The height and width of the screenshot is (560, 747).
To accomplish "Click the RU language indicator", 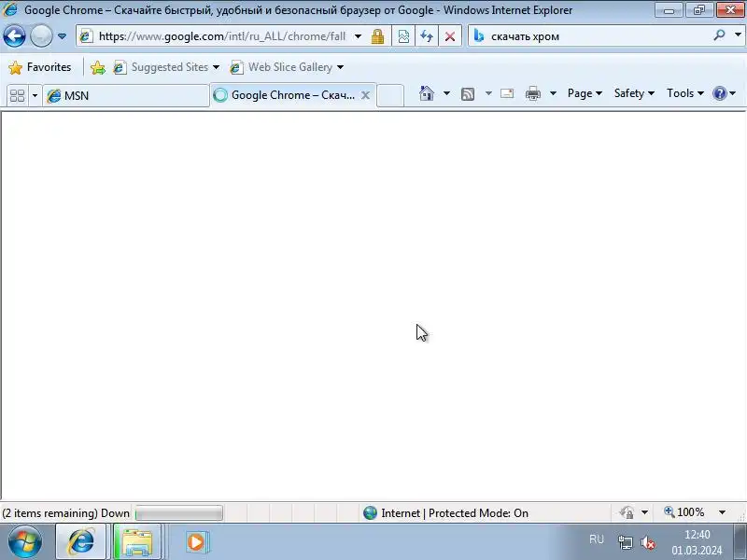I will (597, 539).
